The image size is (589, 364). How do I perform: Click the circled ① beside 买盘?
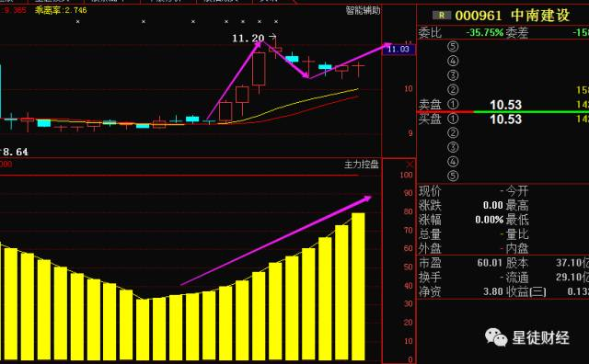pos(453,119)
